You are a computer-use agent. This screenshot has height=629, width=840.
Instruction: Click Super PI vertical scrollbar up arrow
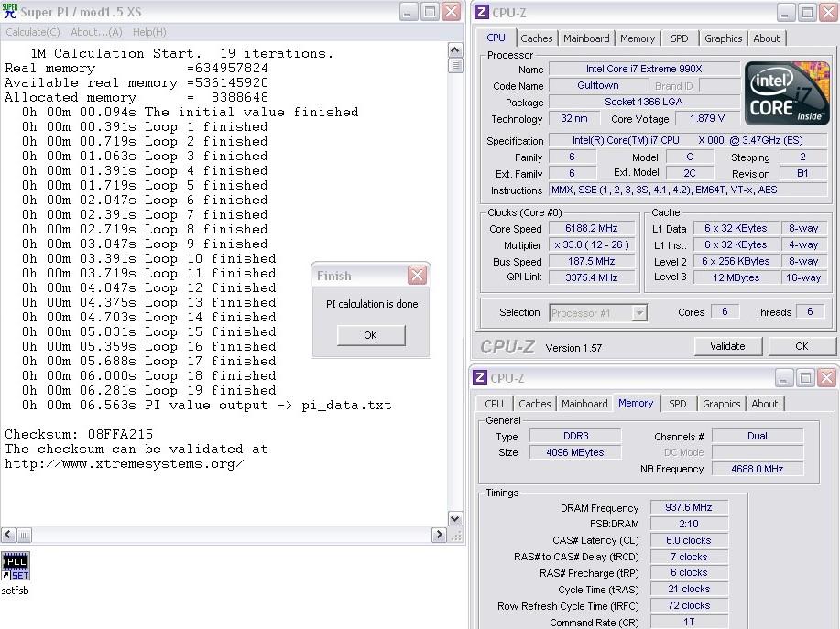[x=455, y=50]
